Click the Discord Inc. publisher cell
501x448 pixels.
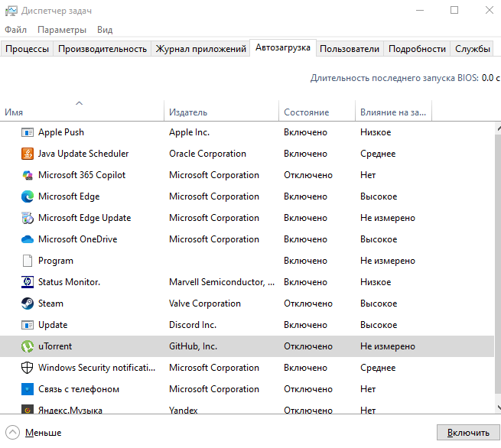click(x=193, y=325)
